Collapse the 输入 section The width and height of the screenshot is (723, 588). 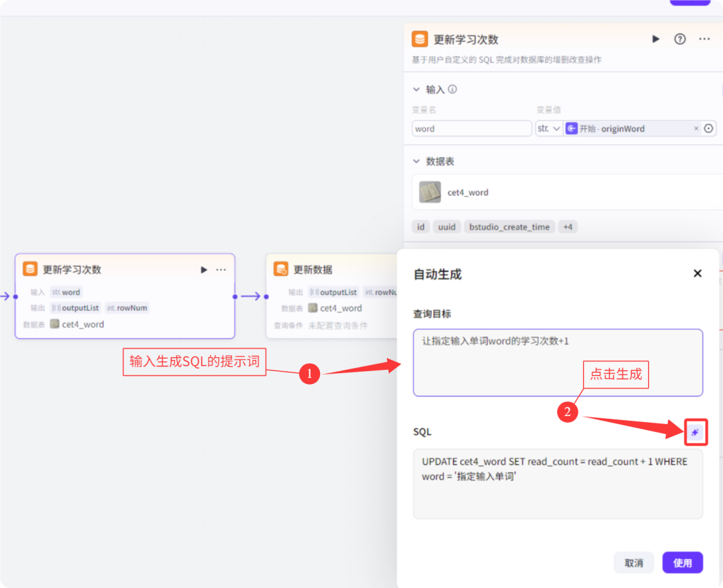point(416,89)
